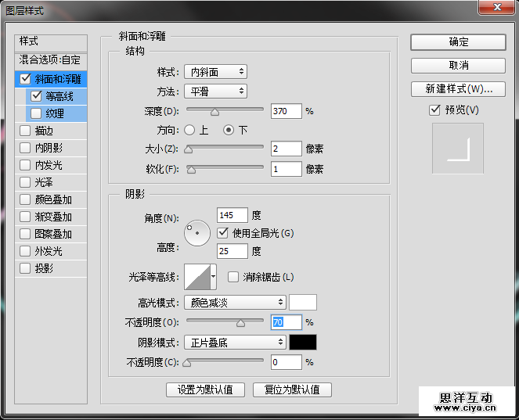
Task: Click the 新建样式(W)... button
Action: click(458, 89)
